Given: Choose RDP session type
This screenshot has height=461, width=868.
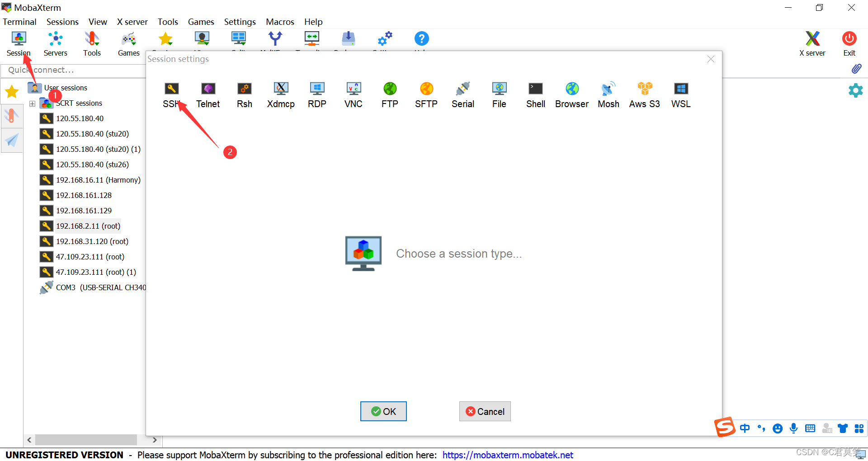Looking at the screenshot, I should tap(317, 95).
